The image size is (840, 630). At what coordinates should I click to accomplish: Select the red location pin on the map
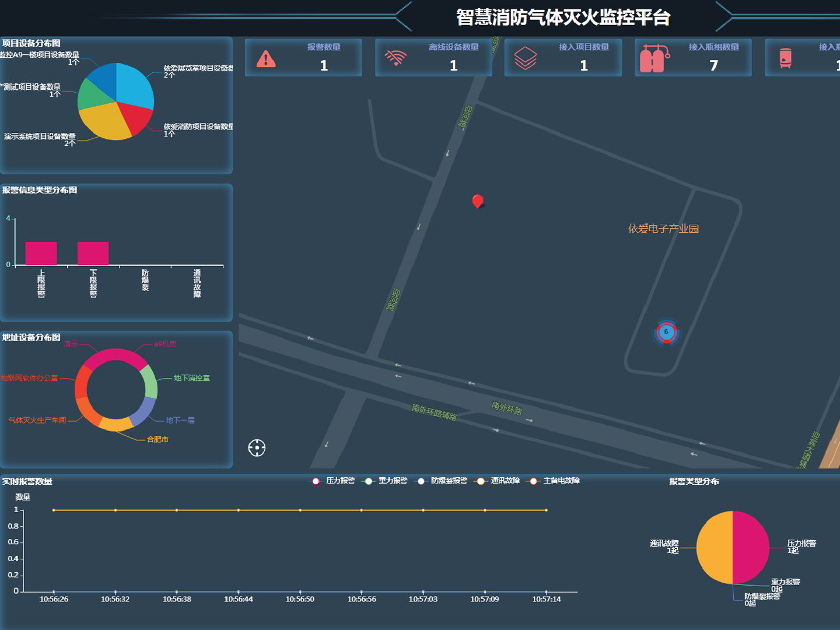[x=478, y=201]
